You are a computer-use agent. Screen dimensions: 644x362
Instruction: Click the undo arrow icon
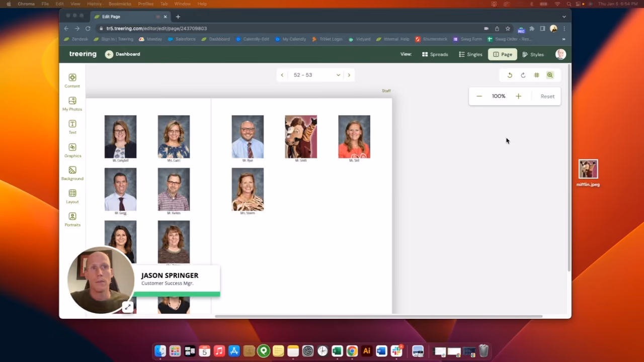(510, 75)
